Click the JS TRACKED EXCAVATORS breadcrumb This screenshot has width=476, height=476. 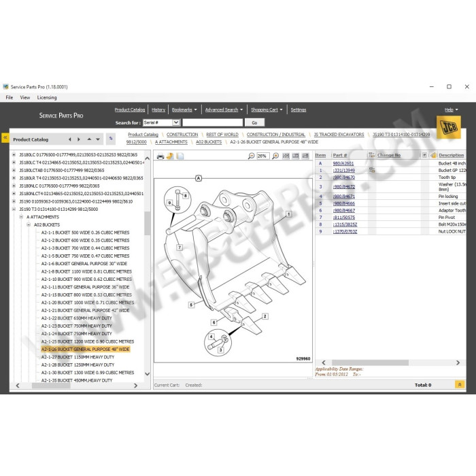click(x=339, y=135)
